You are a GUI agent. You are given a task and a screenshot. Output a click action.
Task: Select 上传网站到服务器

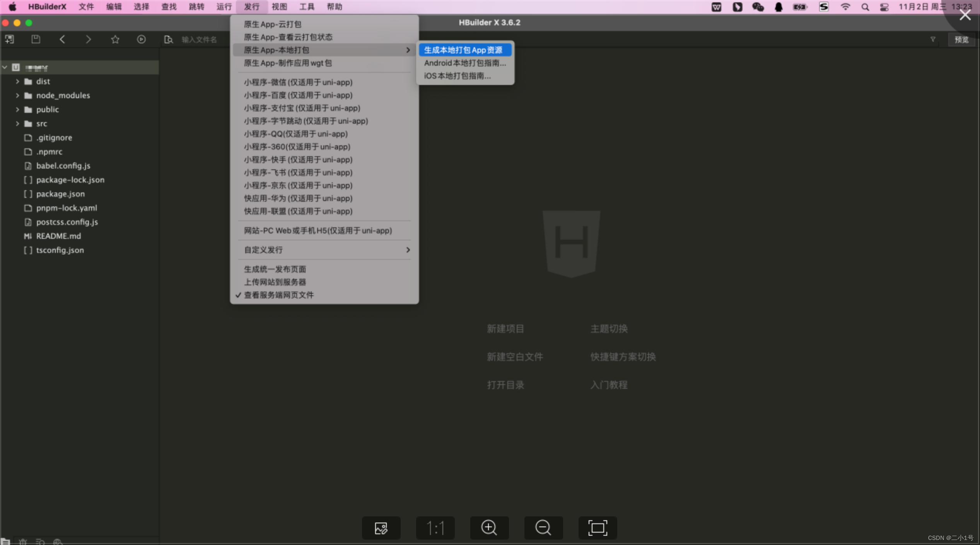point(324,282)
